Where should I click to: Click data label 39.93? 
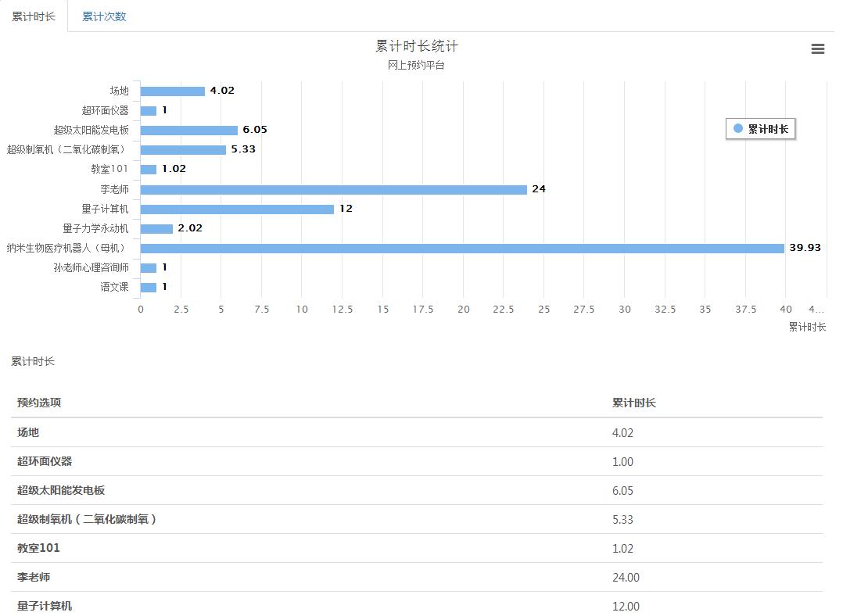pos(805,248)
